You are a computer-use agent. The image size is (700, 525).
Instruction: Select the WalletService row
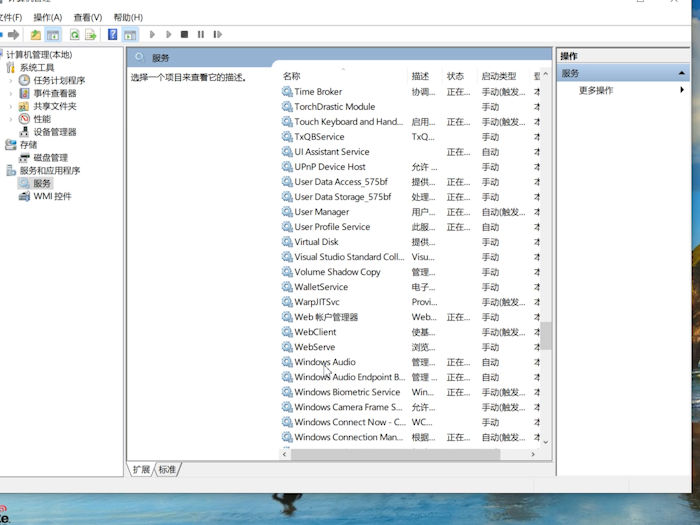pos(410,287)
